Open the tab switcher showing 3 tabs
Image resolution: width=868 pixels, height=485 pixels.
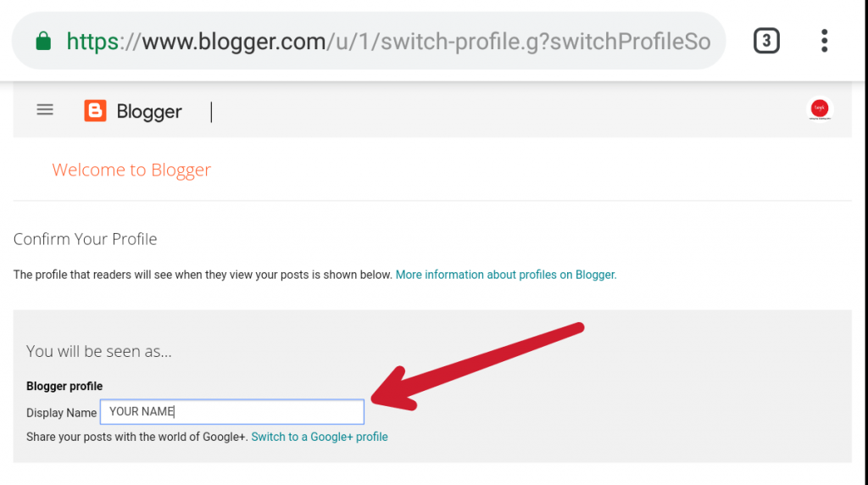tap(766, 41)
